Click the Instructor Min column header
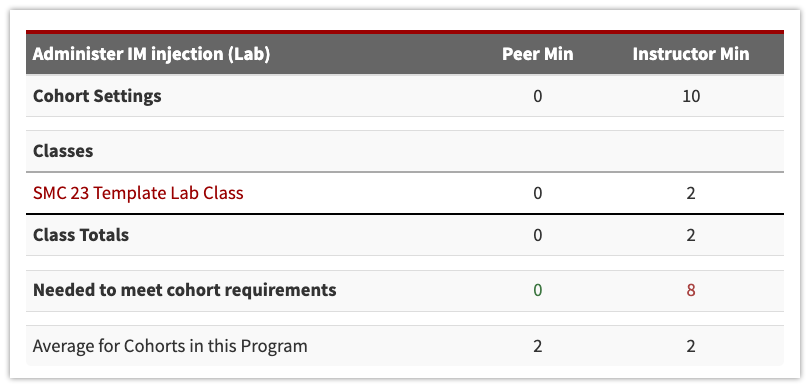This screenshot has width=810, height=388. coord(691,54)
